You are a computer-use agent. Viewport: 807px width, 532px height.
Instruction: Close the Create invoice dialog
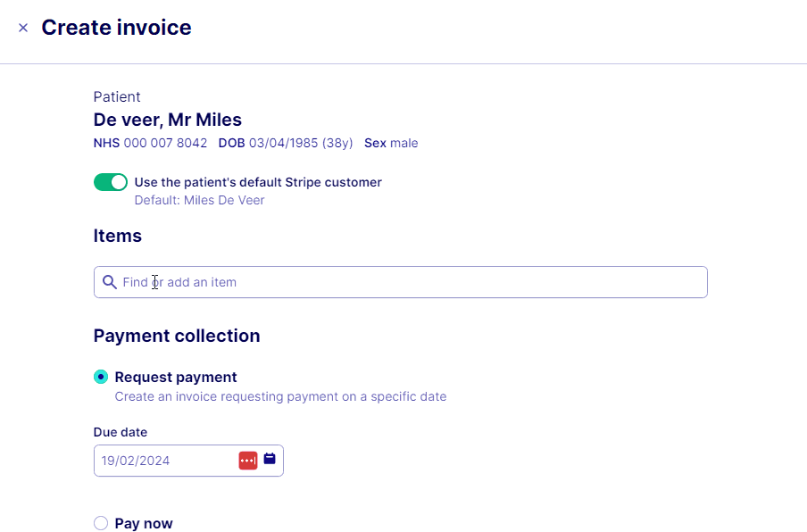[23, 28]
